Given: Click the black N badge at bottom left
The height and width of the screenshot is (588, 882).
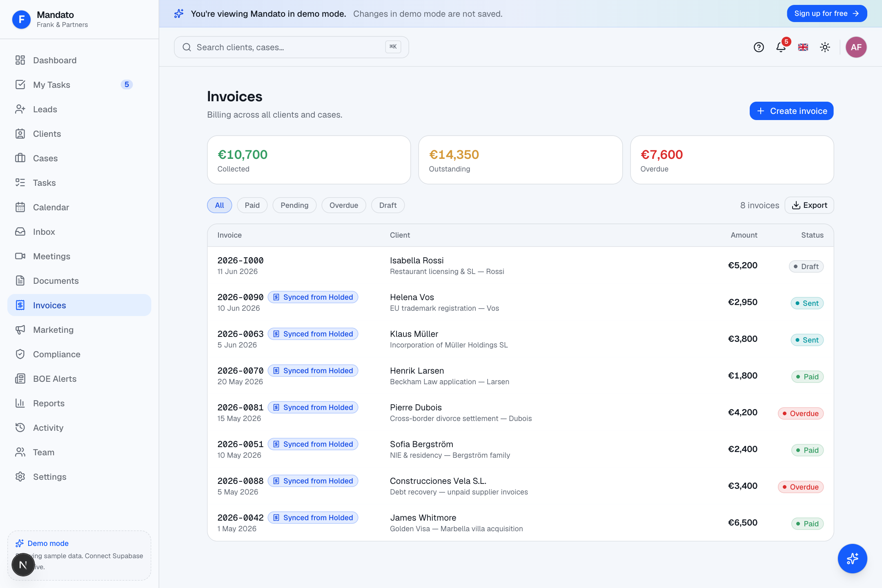Looking at the screenshot, I should pyautogui.click(x=23, y=565).
